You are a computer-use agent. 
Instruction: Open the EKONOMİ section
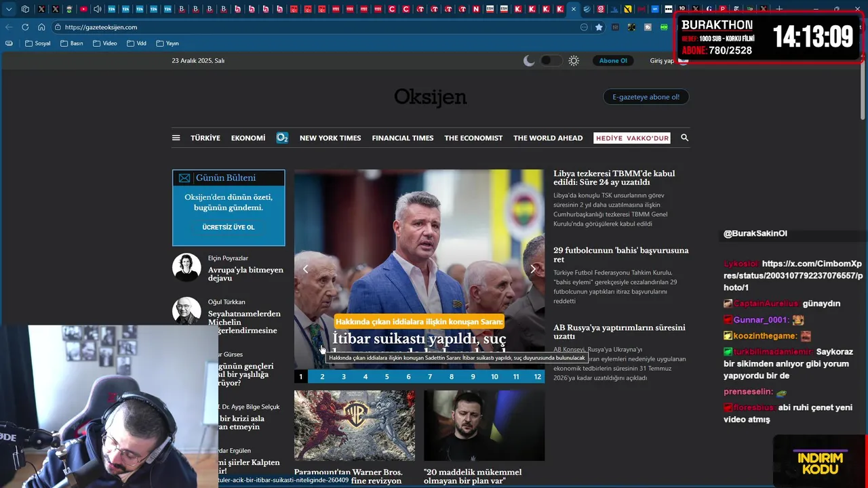(248, 138)
